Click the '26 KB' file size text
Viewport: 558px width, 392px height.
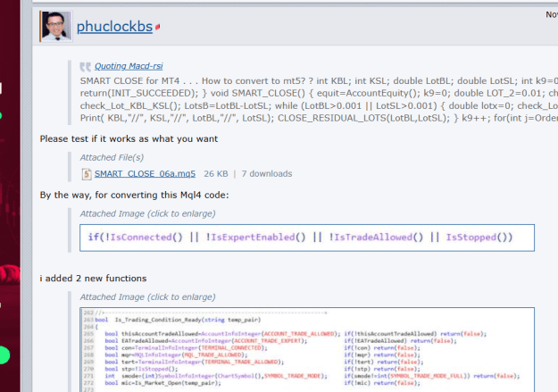pyautogui.click(x=216, y=174)
